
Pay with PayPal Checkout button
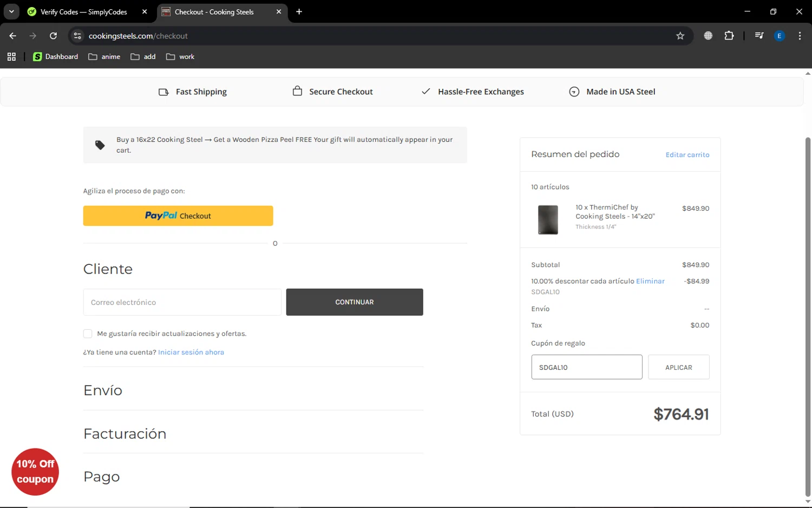[x=178, y=216]
